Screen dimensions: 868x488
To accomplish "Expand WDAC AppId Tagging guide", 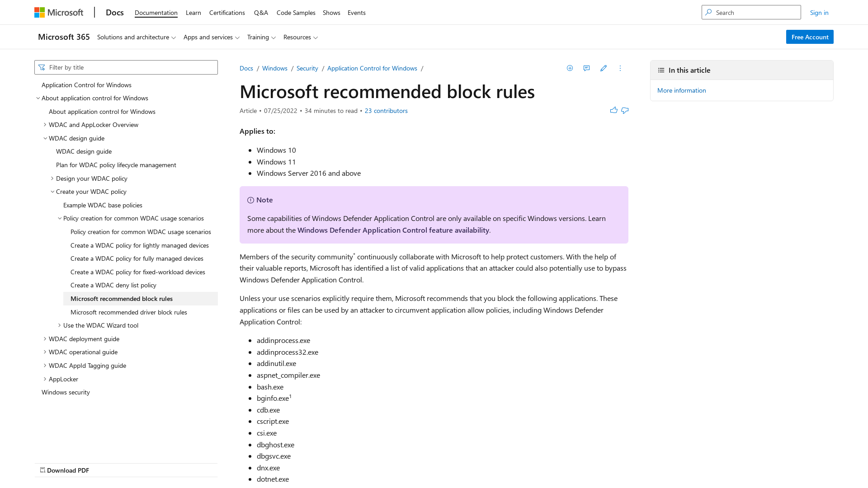I will (45, 366).
